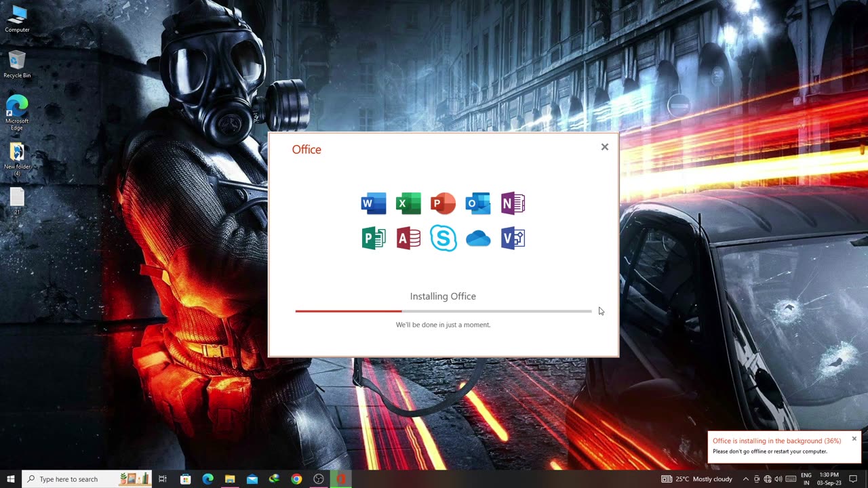Click the Meet Now camera tray icon
This screenshot has width=868, height=488.
click(757, 479)
